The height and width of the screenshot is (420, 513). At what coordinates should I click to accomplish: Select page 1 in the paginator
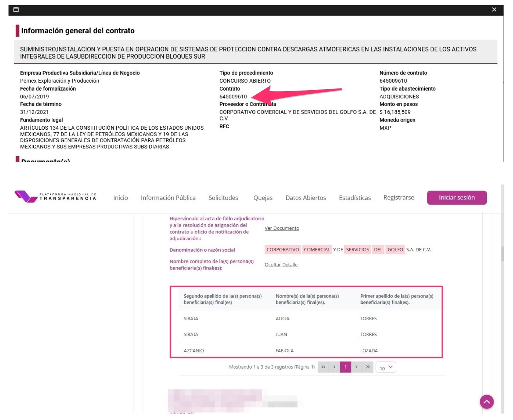pyautogui.click(x=346, y=367)
